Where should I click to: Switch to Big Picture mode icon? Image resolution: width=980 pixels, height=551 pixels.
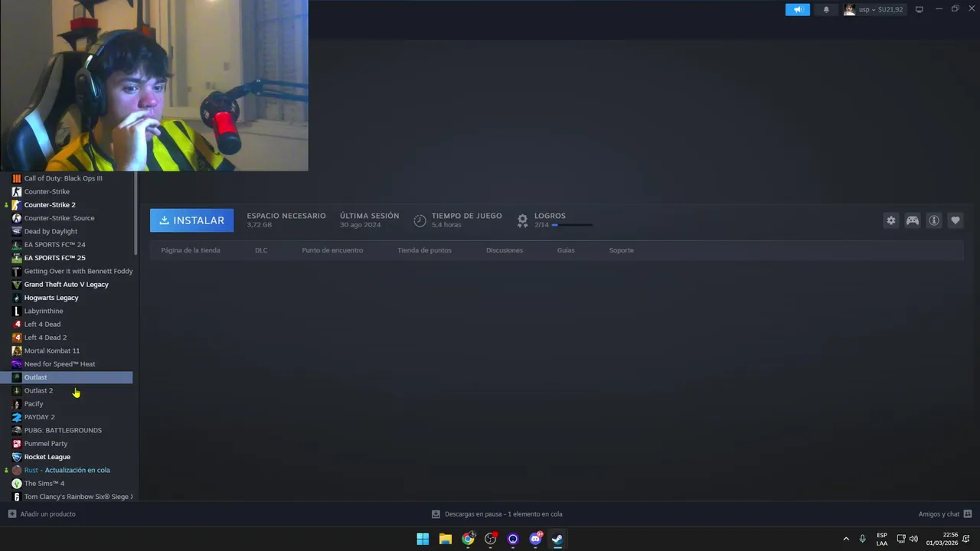(x=920, y=9)
